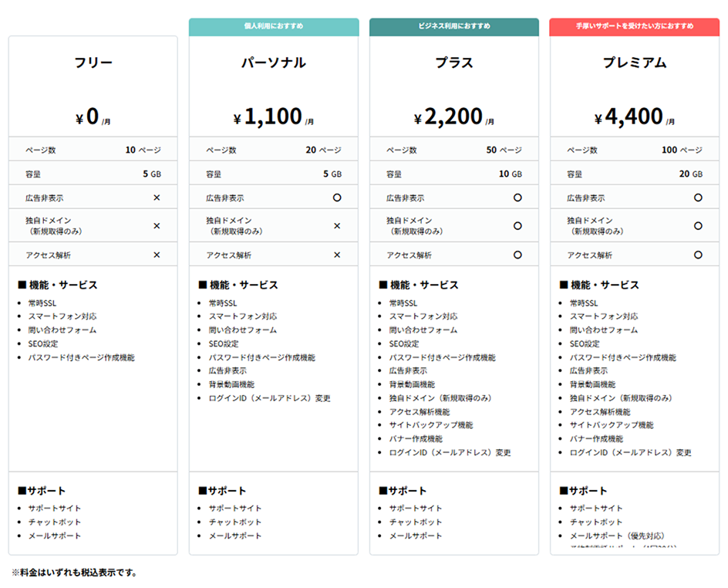This screenshot has height=588, width=728.
Task: Click the 100 ページ value in プレミアム plan
Action: [682, 150]
